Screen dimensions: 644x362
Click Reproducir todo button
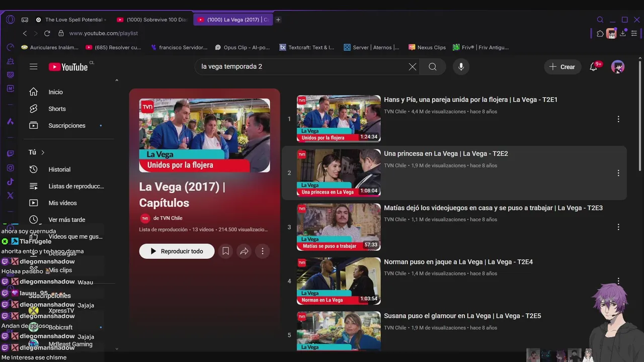click(x=177, y=251)
